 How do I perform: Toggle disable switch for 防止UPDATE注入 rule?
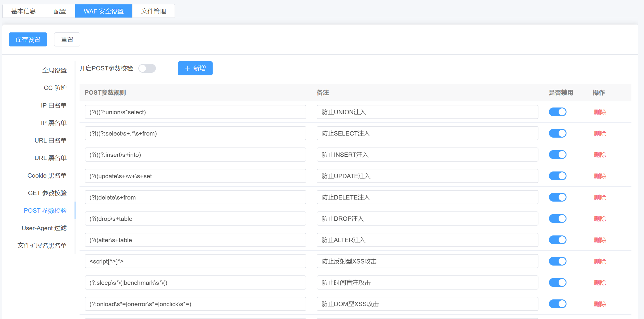557,176
